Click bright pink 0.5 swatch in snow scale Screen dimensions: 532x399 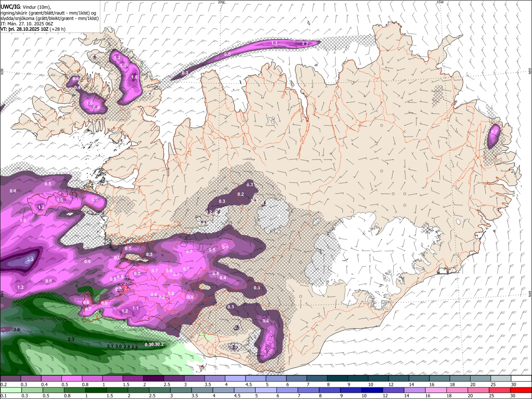click(71, 378)
